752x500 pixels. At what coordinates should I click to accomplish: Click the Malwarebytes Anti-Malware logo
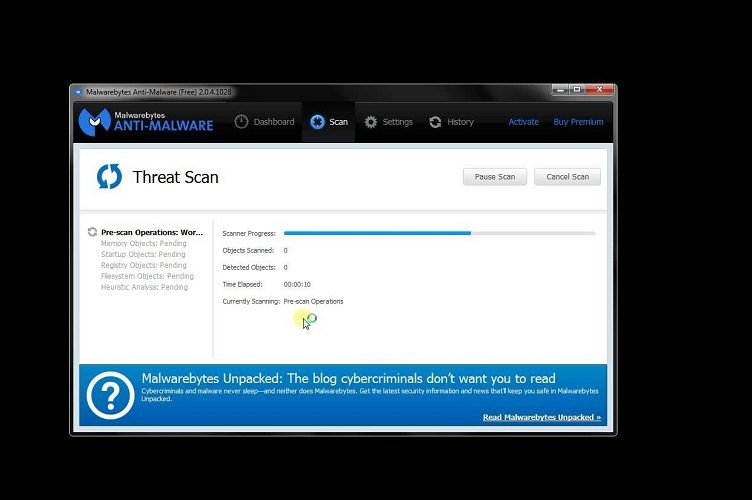[146, 122]
